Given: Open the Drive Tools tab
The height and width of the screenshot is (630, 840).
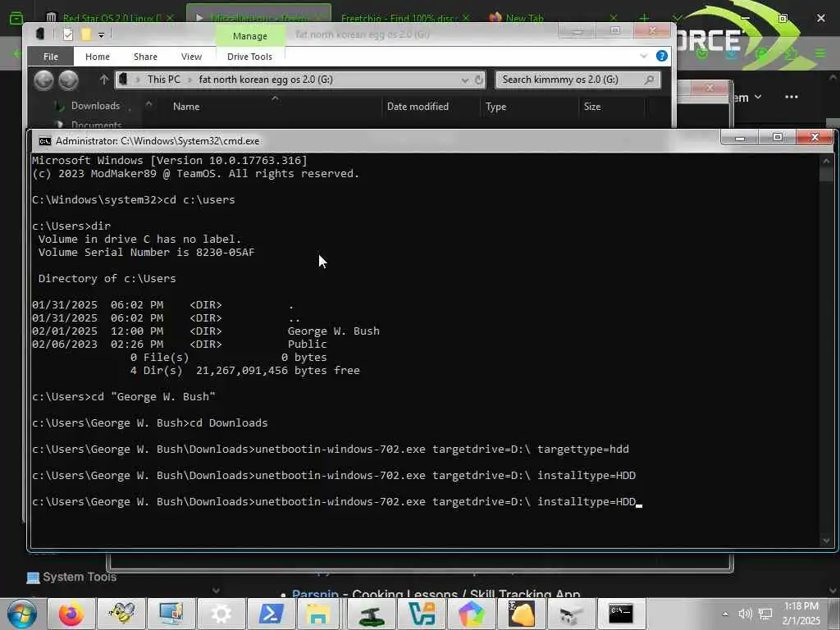Looking at the screenshot, I should tap(249, 57).
